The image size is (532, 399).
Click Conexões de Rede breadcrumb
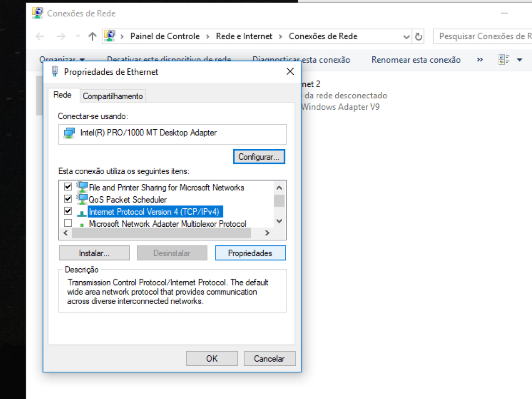click(323, 36)
